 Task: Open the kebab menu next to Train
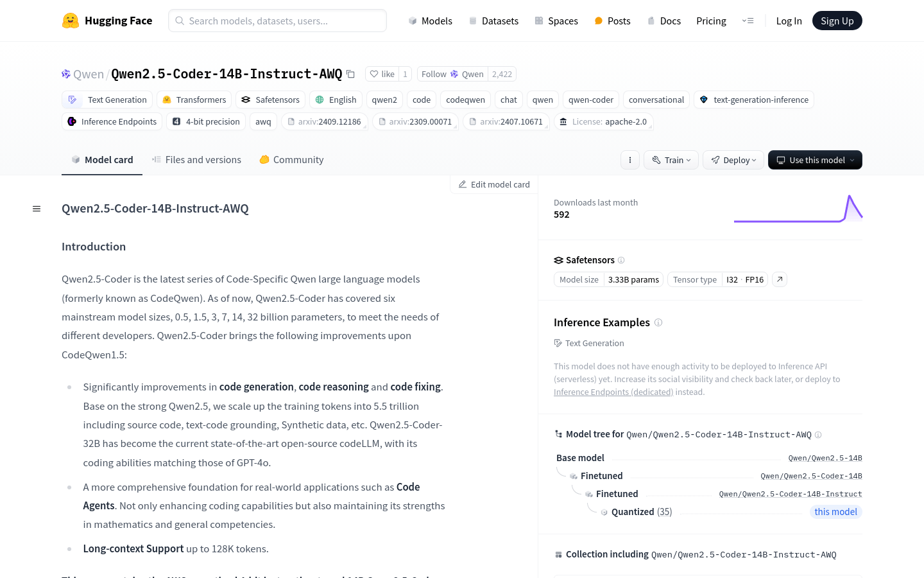click(x=629, y=159)
